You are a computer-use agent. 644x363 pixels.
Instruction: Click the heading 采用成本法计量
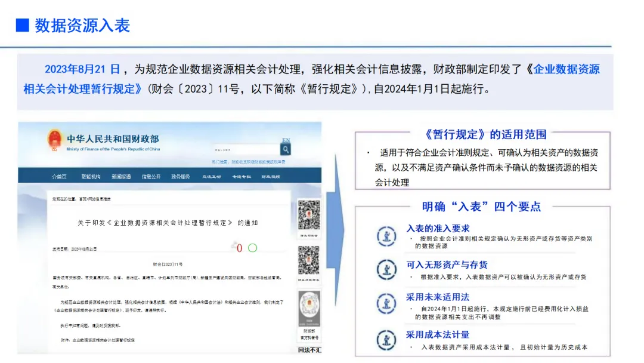coord(438,334)
